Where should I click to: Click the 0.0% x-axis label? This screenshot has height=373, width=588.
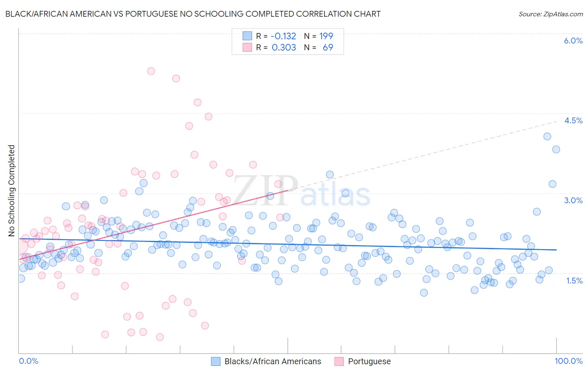[x=29, y=361]
